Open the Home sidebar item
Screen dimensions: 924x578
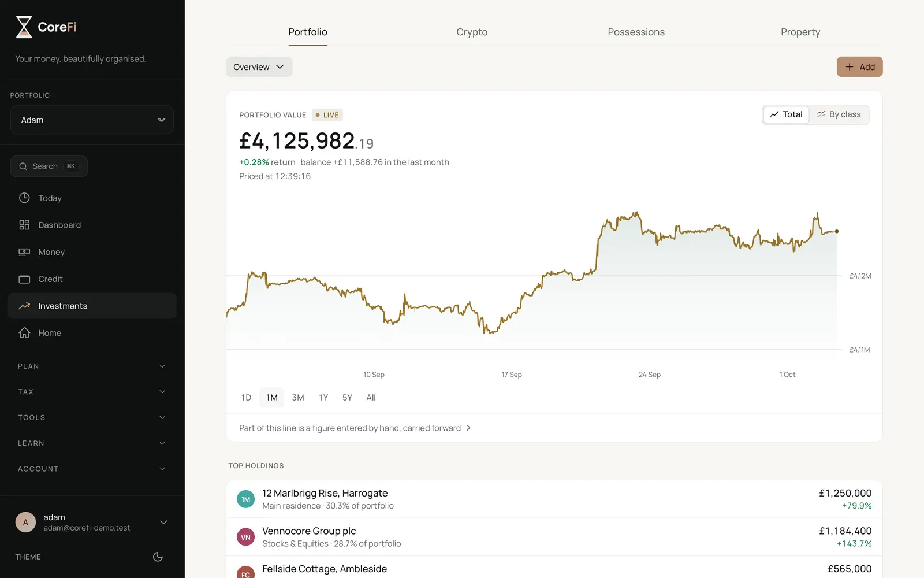(92, 333)
